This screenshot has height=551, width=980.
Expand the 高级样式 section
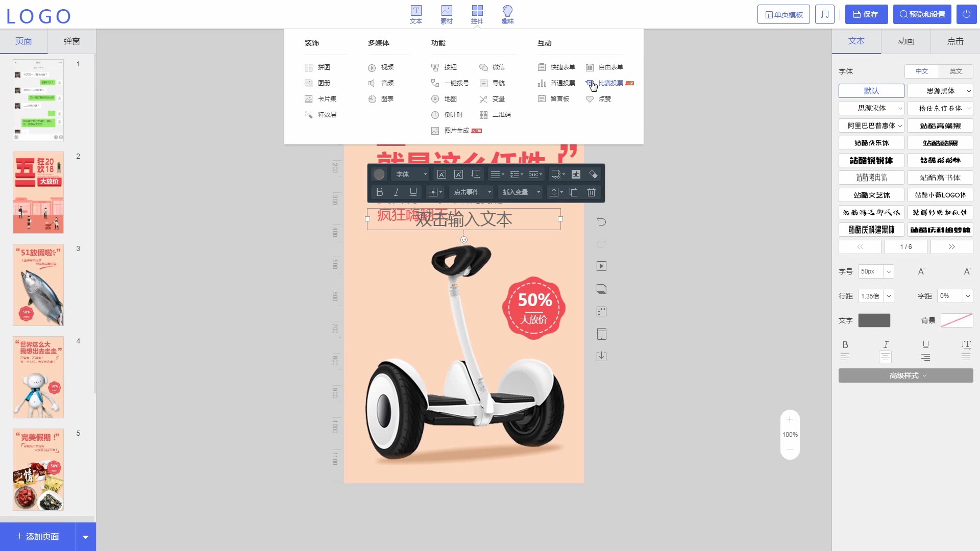coord(905,375)
